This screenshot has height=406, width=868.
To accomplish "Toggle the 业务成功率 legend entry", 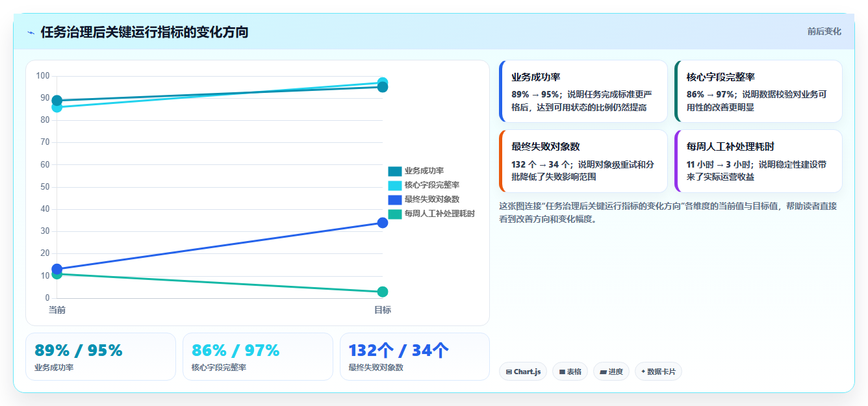I will (416, 171).
